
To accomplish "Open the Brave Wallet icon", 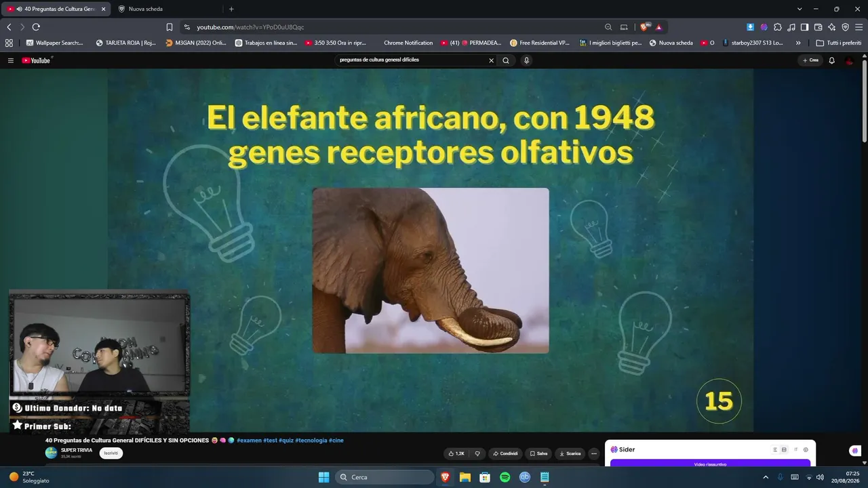I will (x=818, y=27).
